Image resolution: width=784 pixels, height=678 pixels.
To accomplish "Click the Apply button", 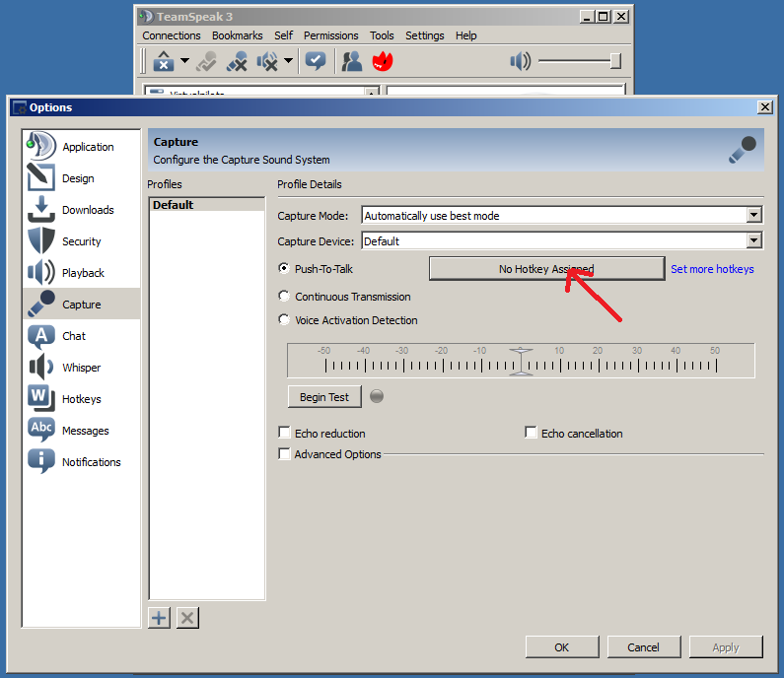I will tap(726, 647).
